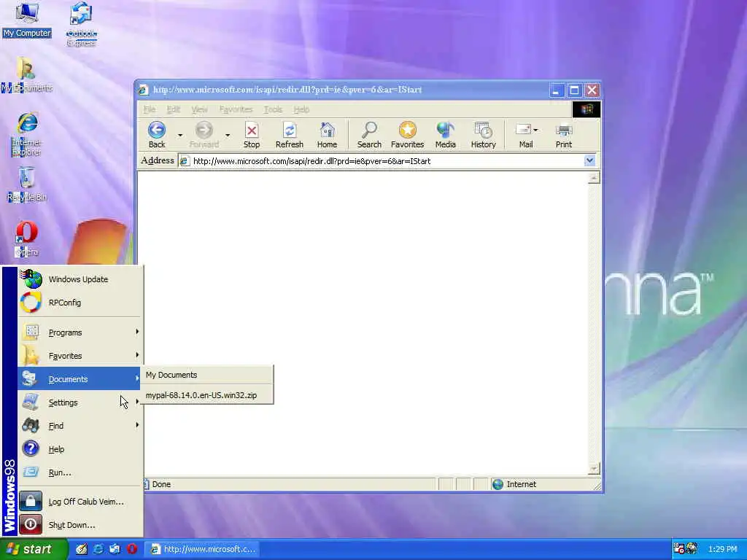Launch Windows Update from Start menu
Image resolution: width=747 pixels, height=560 pixels.
80,279
